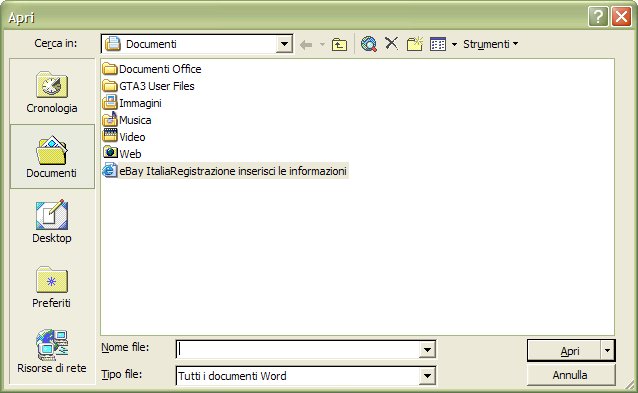
Task: Open the back history dropdown arrow
Action: click(x=322, y=44)
